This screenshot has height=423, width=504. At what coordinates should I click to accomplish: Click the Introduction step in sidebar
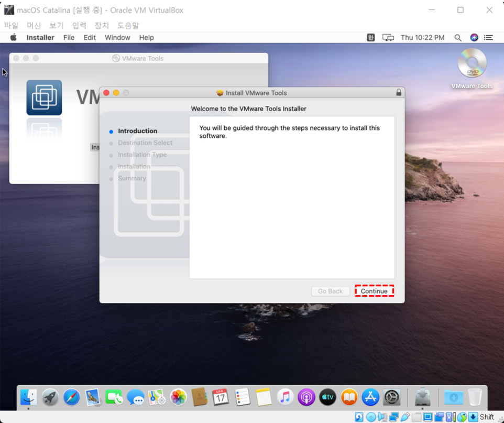click(138, 131)
